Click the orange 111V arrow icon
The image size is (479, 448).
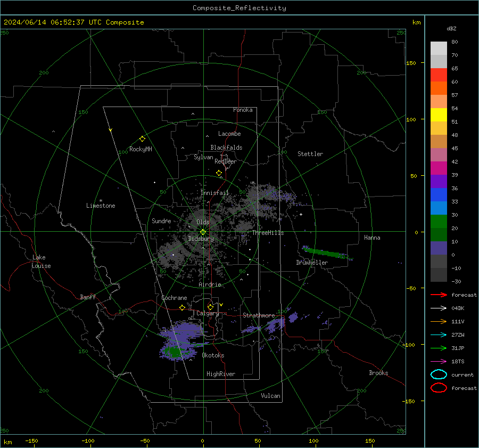439,321
